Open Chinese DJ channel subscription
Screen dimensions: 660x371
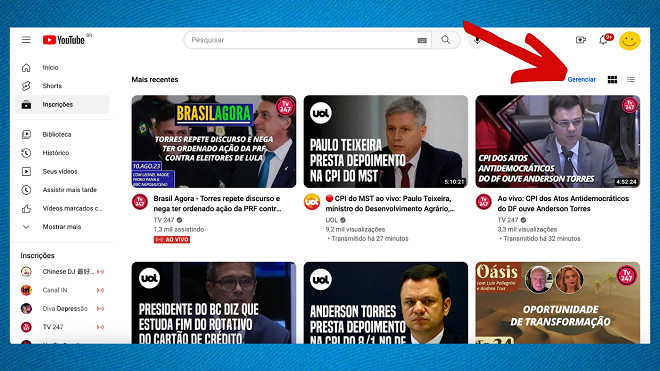[62, 272]
